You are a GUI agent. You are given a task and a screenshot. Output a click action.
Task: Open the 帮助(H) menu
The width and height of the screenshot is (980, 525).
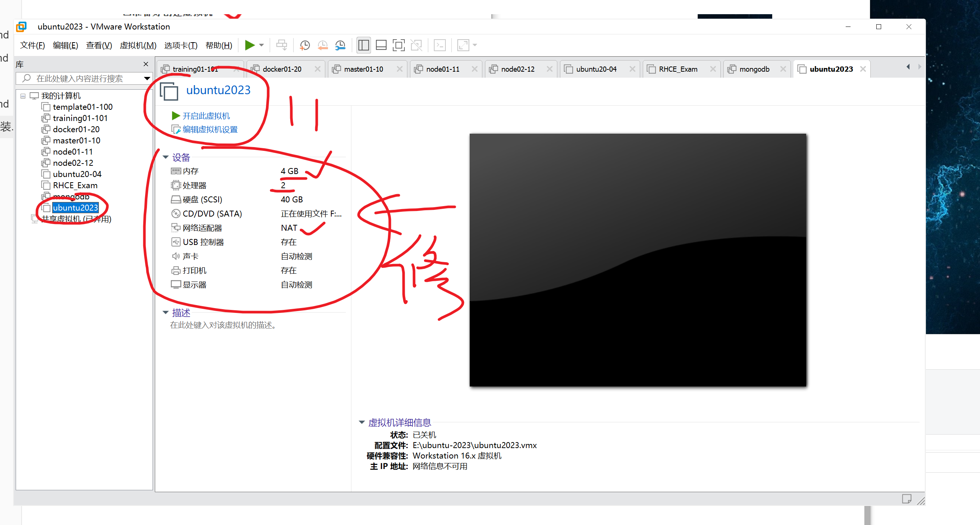pyautogui.click(x=219, y=45)
